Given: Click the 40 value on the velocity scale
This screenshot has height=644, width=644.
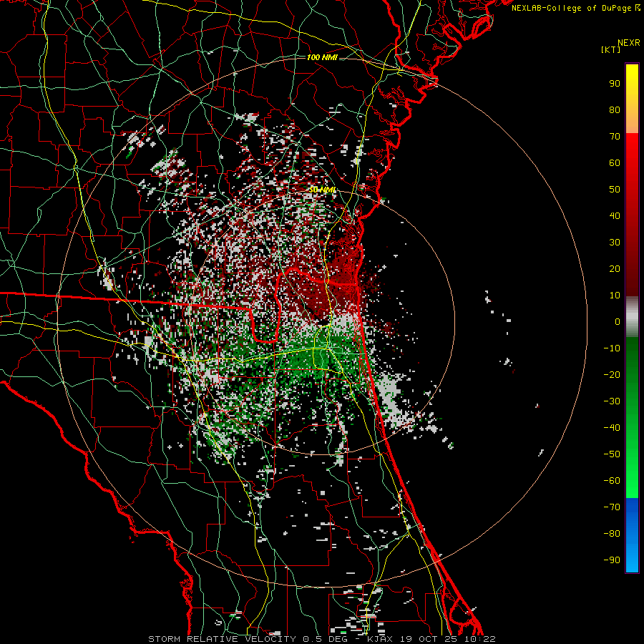Looking at the screenshot, I should 615,216.
